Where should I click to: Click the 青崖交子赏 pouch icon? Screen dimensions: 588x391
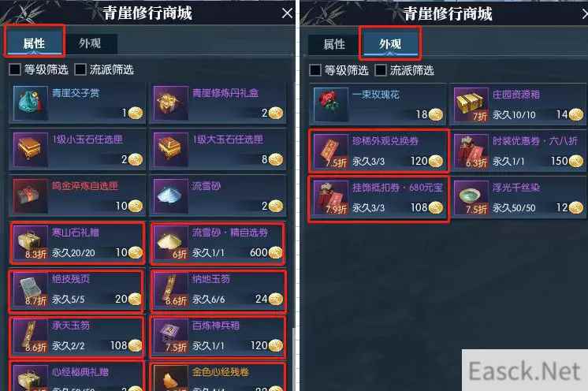tap(31, 103)
